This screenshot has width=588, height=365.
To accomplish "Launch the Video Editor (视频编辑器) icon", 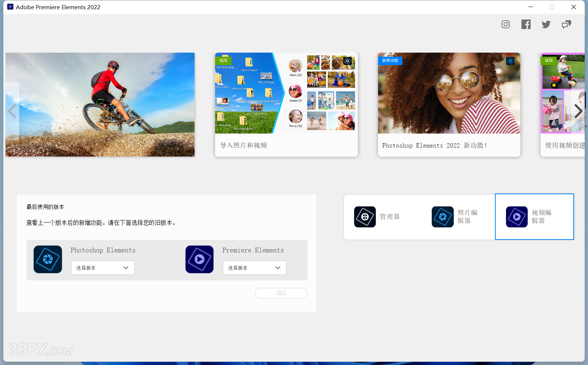I will pyautogui.click(x=517, y=217).
